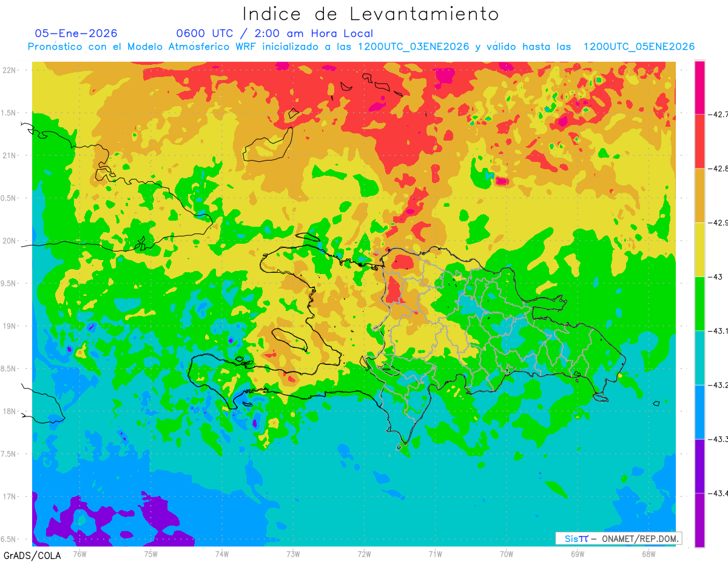Pick the teal legend swatch below -43.1
The height and width of the screenshot is (562, 728).
point(699,358)
